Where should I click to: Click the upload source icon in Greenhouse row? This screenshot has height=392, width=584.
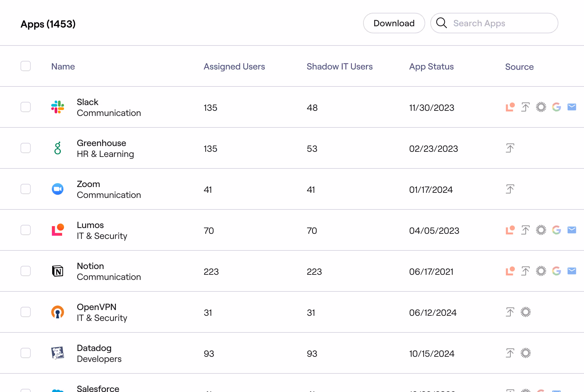(510, 148)
